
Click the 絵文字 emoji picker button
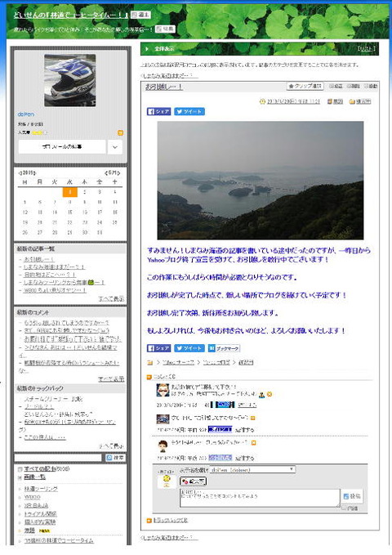pyautogui.click(x=193, y=481)
